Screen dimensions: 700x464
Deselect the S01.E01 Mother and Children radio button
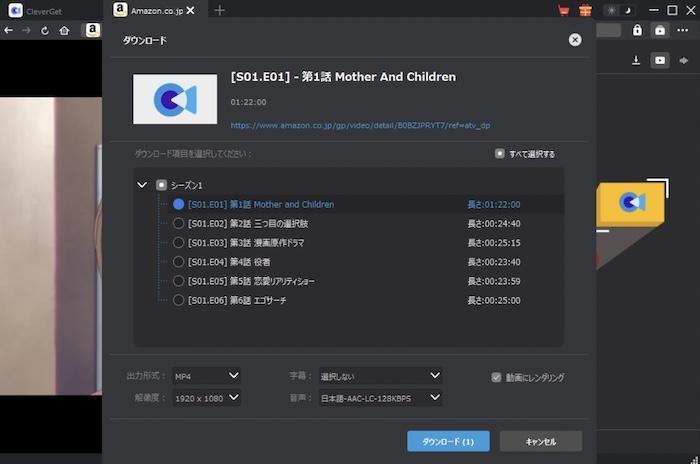179,205
